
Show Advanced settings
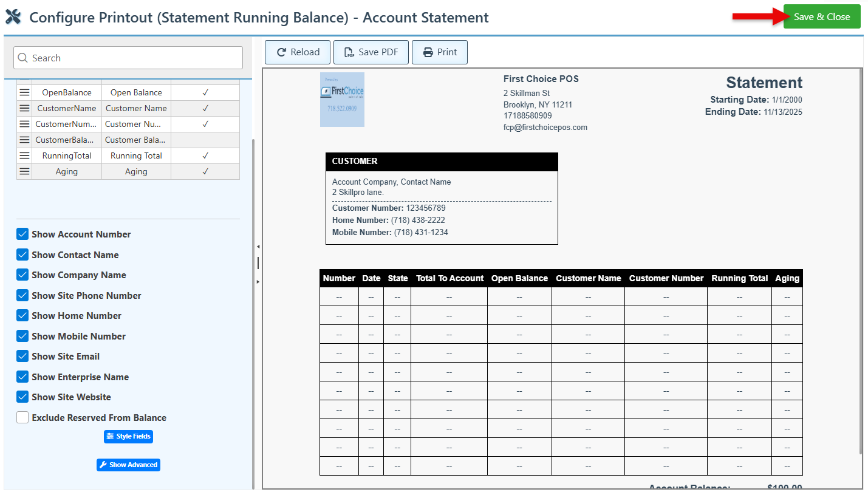(128, 465)
